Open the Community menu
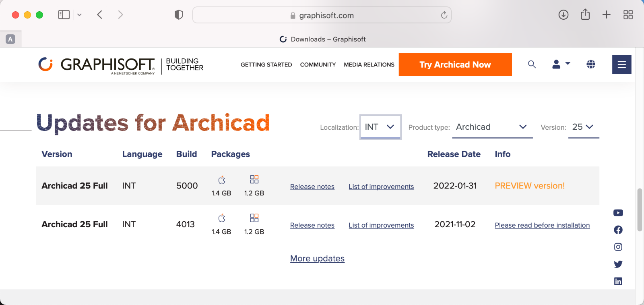This screenshot has height=305, width=644. (318, 64)
